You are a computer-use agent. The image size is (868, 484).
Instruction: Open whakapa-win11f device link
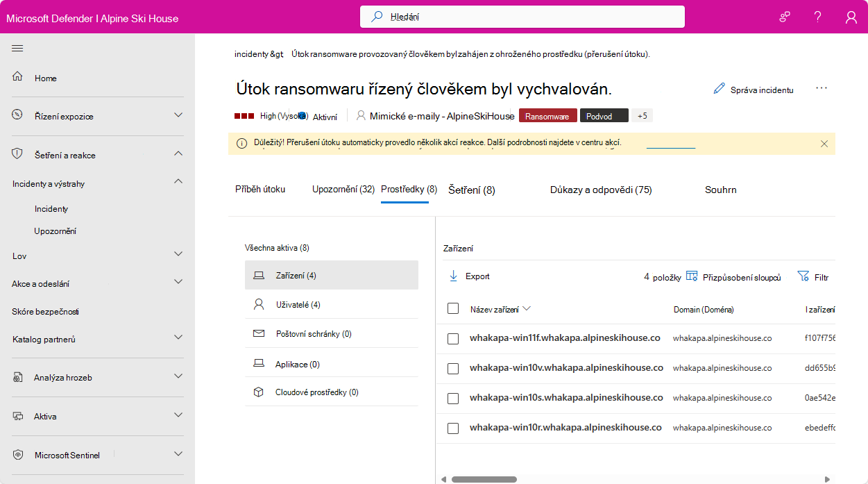(x=565, y=338)
